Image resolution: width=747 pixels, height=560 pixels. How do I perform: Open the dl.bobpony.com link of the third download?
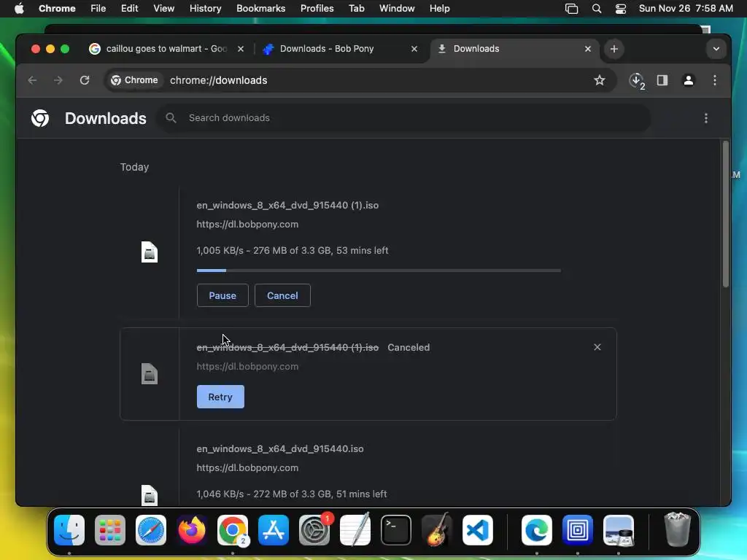click(247, 467)
